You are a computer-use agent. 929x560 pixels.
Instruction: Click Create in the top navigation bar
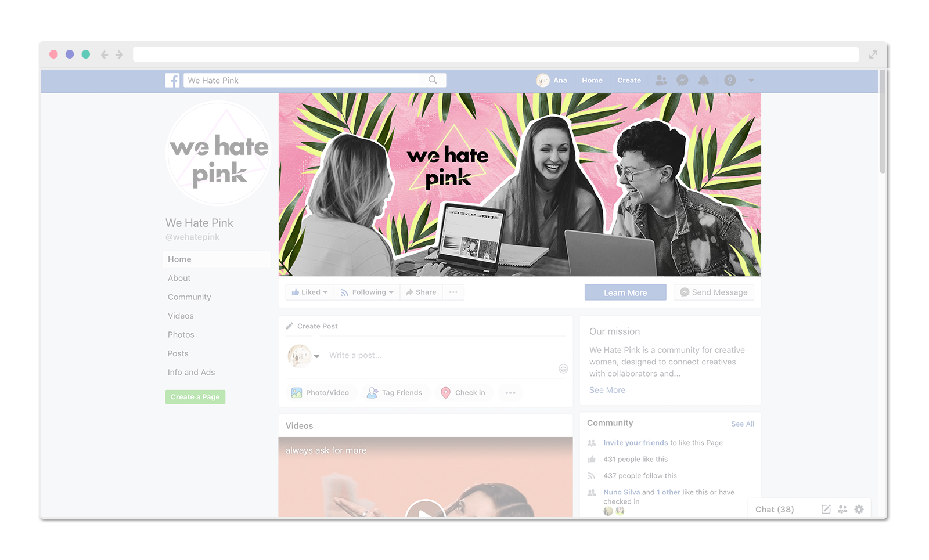tap(629, 81)
